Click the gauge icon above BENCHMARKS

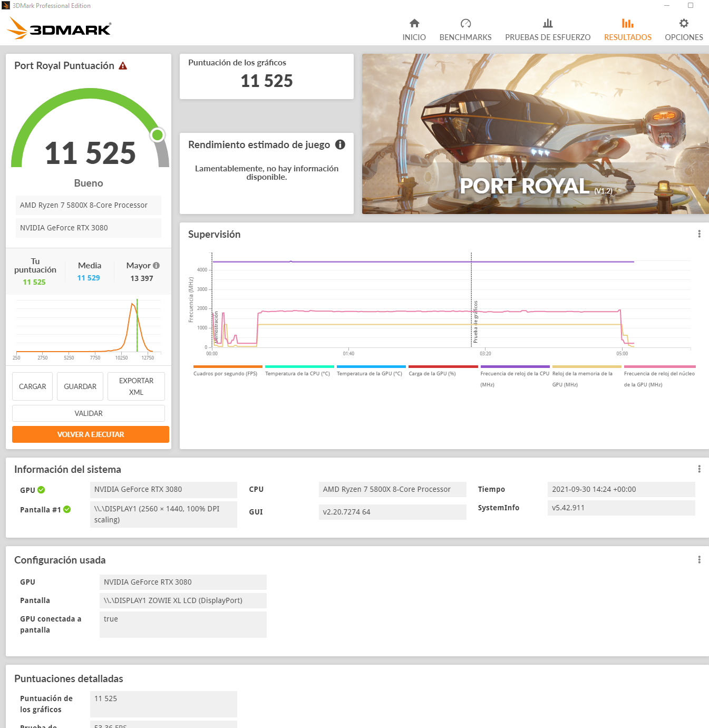[x=465, y=23]
